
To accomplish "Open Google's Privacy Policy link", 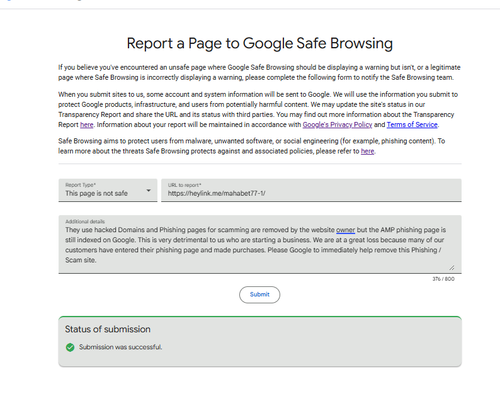I will 337,125.
